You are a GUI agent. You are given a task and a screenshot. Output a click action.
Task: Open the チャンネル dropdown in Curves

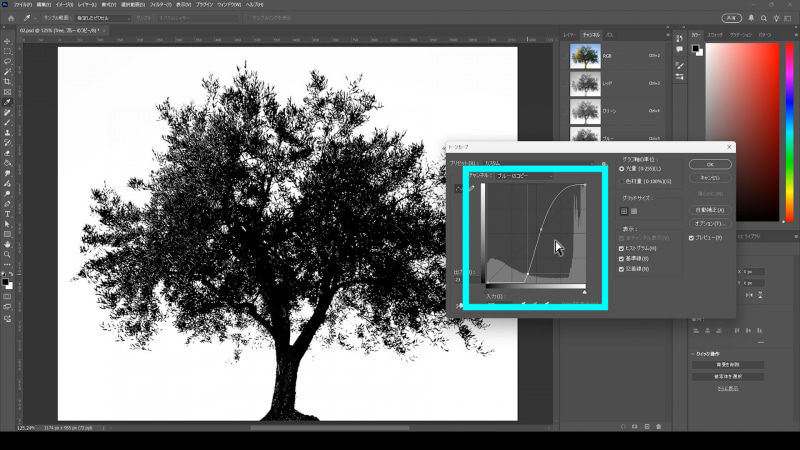(x=524, y=176)
